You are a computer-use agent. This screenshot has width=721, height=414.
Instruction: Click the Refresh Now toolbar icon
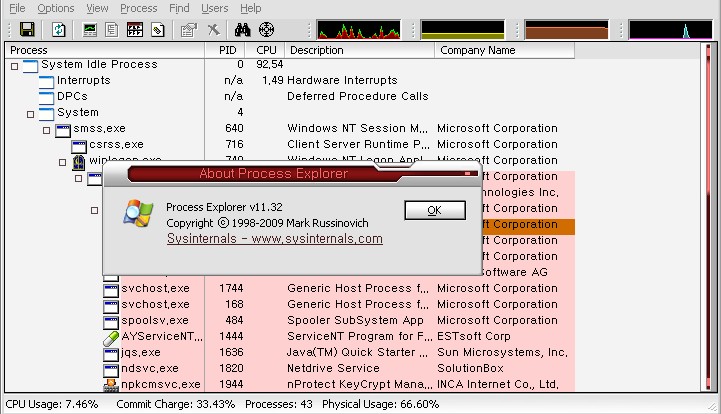58,30
